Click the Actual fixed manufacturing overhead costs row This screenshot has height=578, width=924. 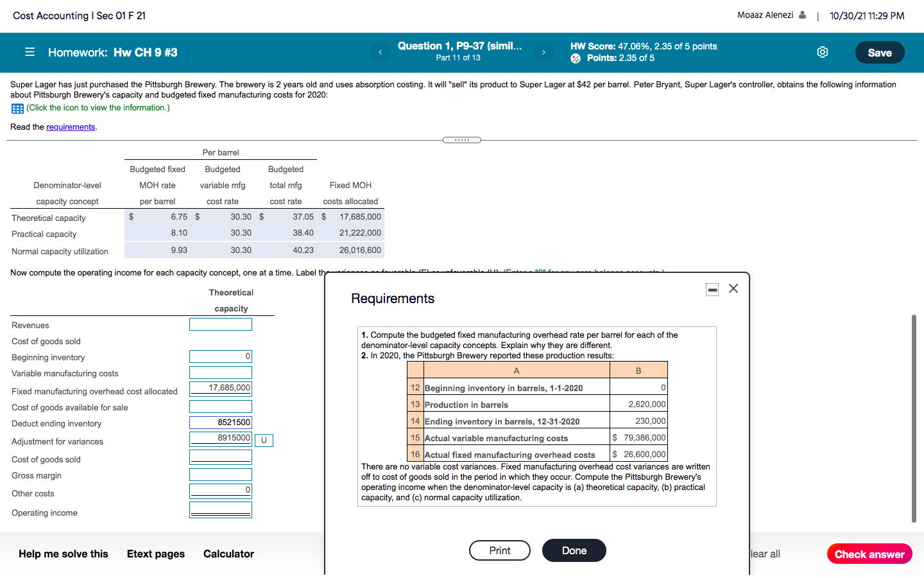coord(538,455)
